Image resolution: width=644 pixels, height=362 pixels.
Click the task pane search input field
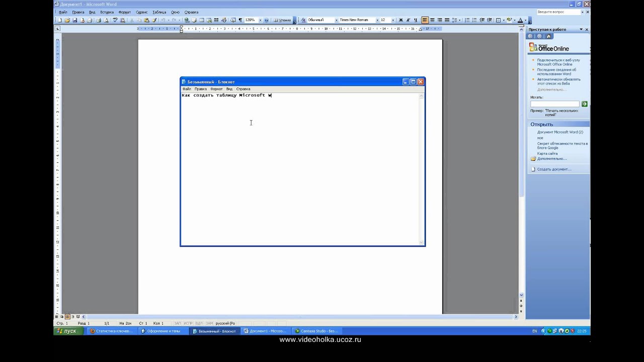pos(555,104)
